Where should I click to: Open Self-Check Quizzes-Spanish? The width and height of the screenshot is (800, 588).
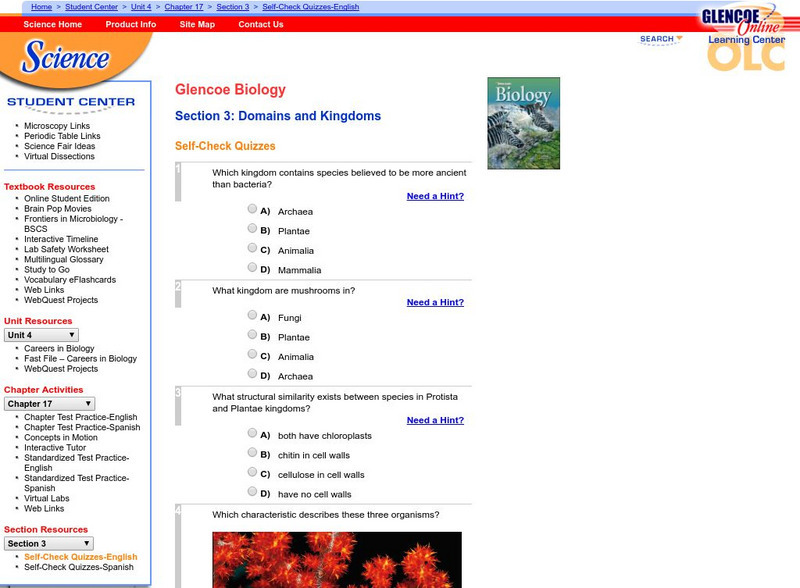pos(79,567)
